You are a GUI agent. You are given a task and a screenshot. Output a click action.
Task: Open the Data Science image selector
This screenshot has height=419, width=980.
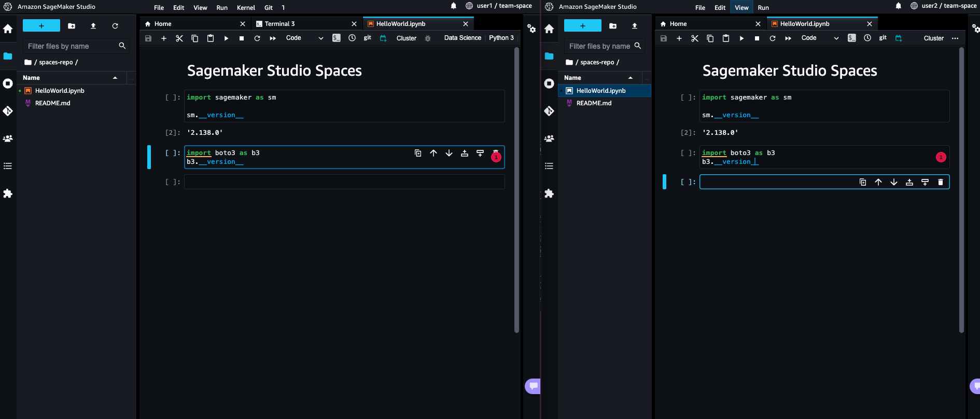click(x=463, y=38)
